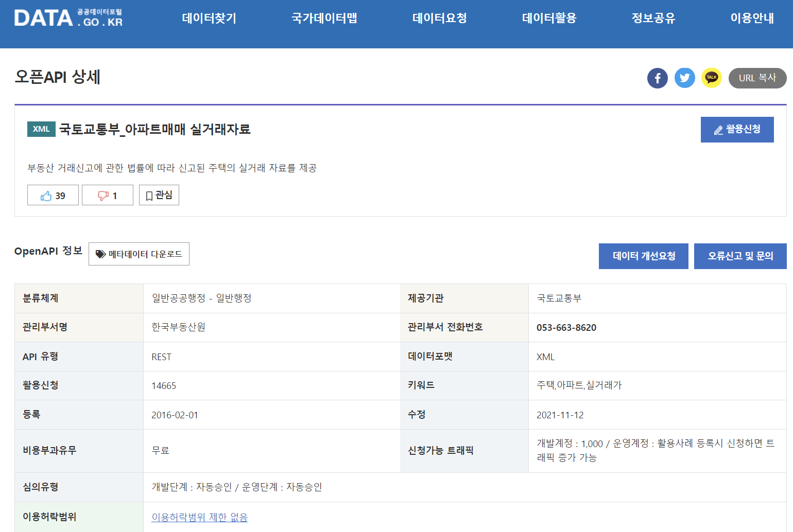The height and width of the screenshot is (532, 793).
Task: Click the 데이터 개선요청 button
Action: (x=643, y=256)
